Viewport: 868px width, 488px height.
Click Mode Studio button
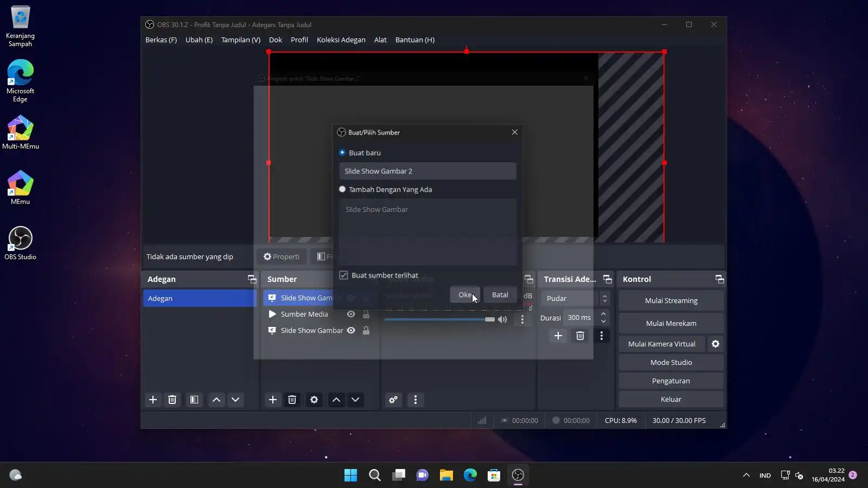(x=671, y=362)
